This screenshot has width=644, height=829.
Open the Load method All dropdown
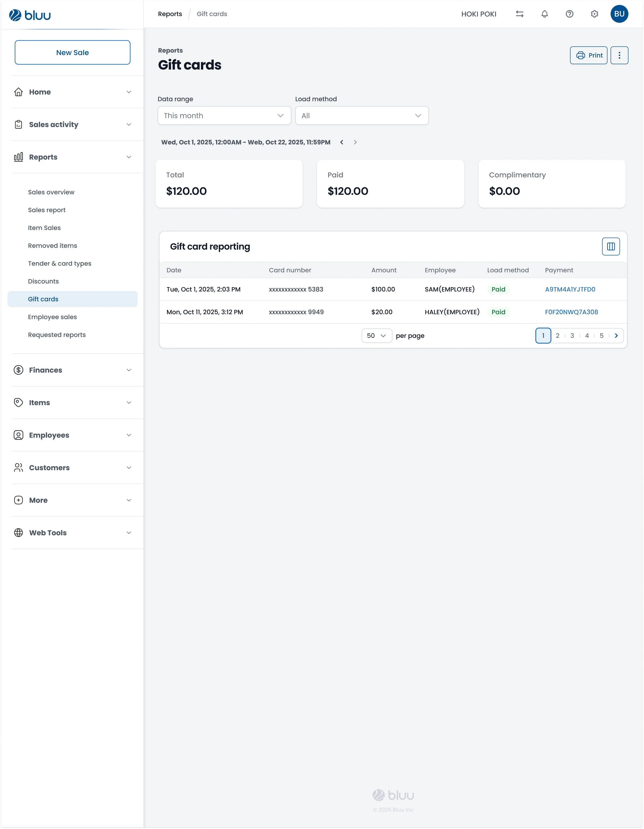click(362, 116)
